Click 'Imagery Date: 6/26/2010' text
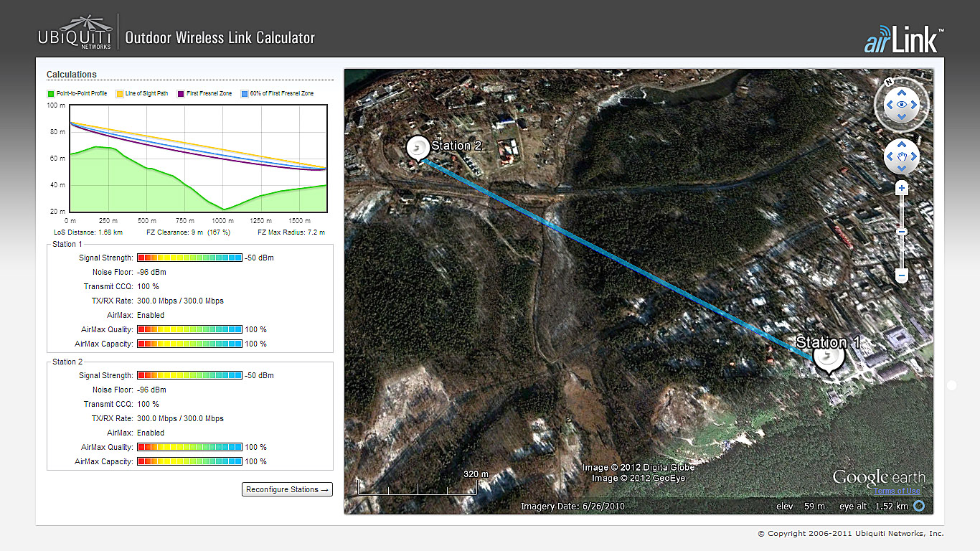 (x=573, y=507)
